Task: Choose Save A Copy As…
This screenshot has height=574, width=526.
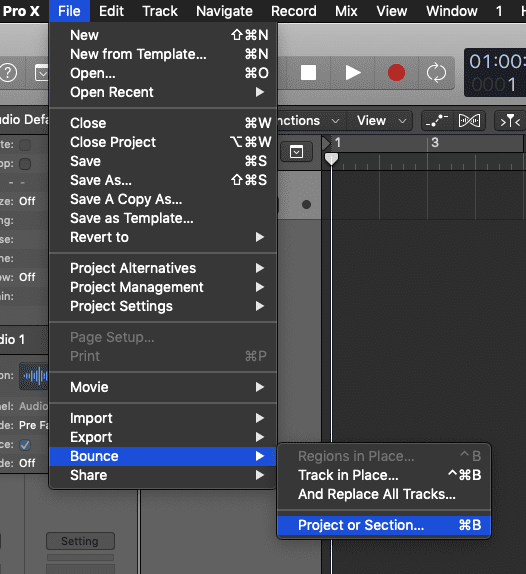Action: click(x=163, y=199)
